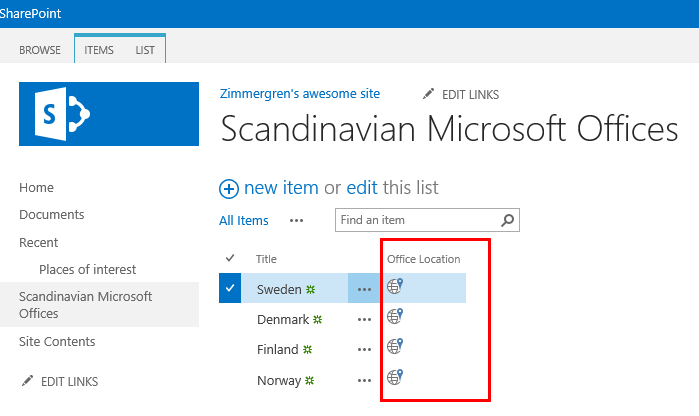The image size is (699, 416).
Task: Open ellipsis menu for Finland
Action: tap(364, 350)
